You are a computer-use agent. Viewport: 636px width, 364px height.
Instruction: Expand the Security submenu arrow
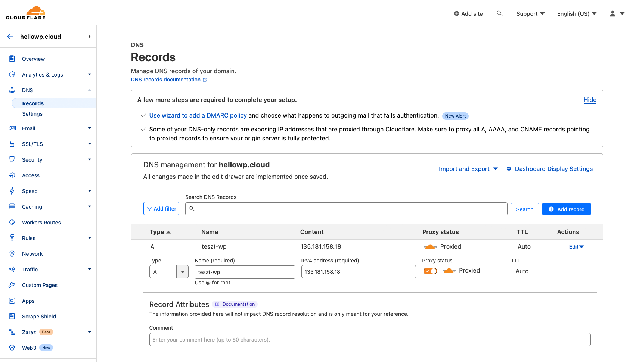pos(90,159)
